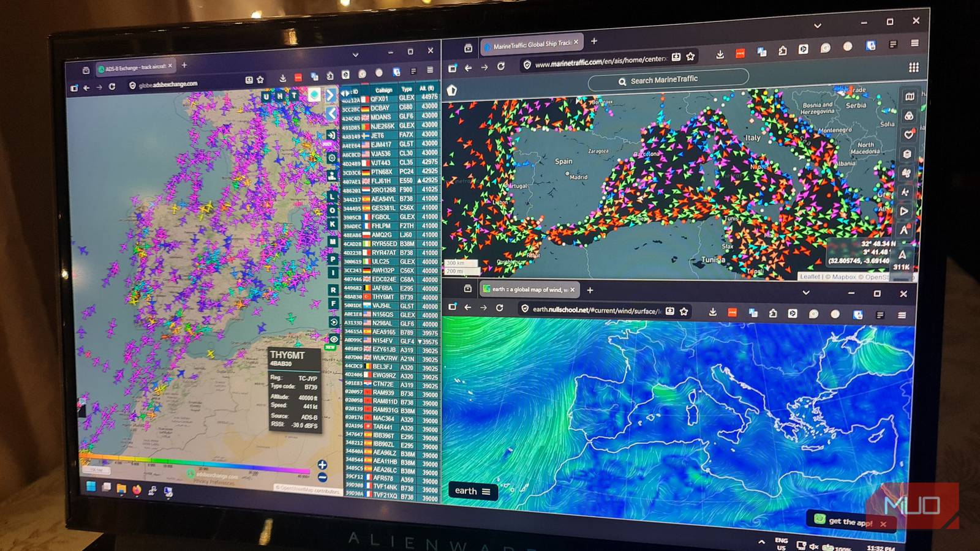Viewport: 980px width, 551px height.
Task: Select the MarineTraffic browser tab
Action: point(531,44)
